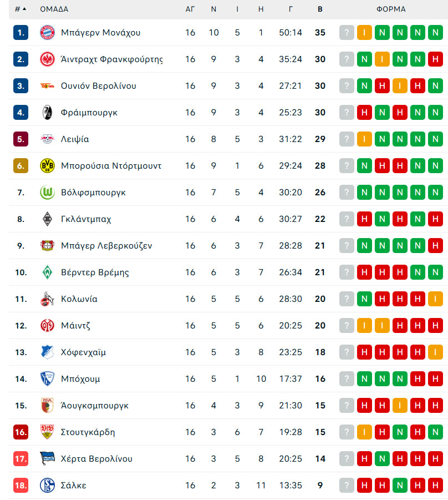
Task: Click the Eintracht Frankfurt eagle crest
Action: (x=47, y=59)
